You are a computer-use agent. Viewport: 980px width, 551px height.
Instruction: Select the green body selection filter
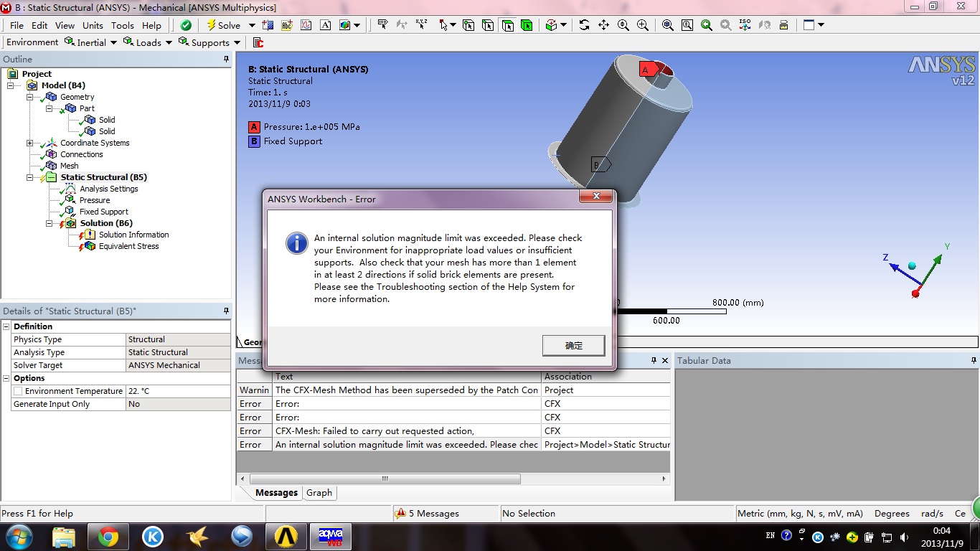[x=527, y=25]
